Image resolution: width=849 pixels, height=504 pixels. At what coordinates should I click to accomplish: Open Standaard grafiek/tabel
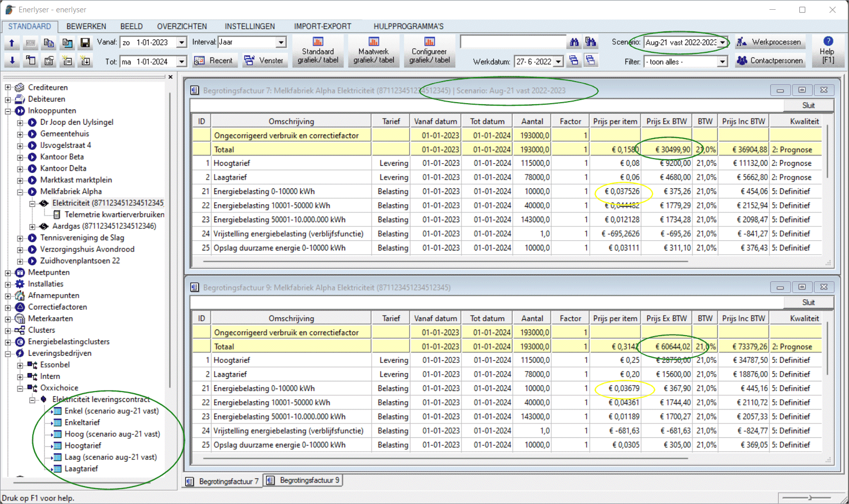coord(318,50)
